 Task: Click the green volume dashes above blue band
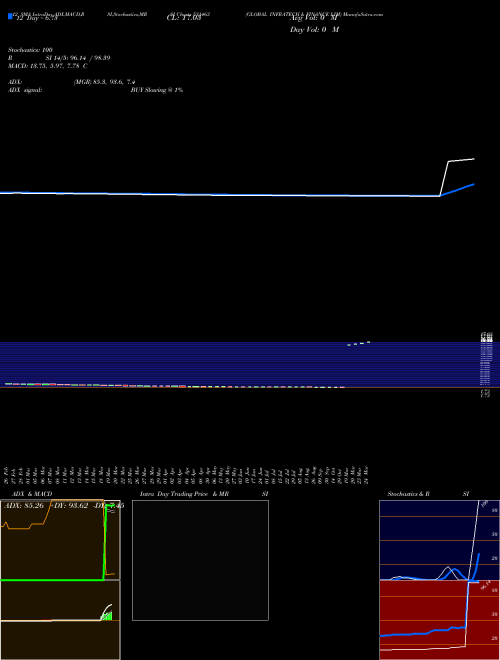359,343
